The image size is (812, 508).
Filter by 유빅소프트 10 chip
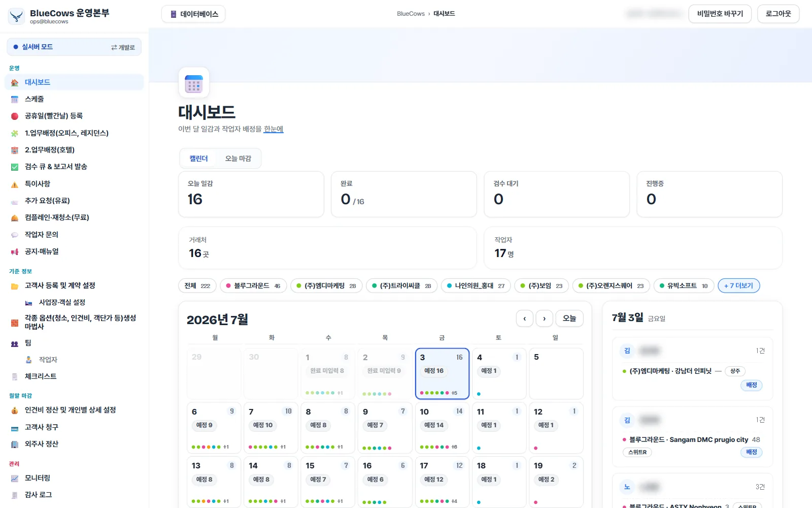684,285
